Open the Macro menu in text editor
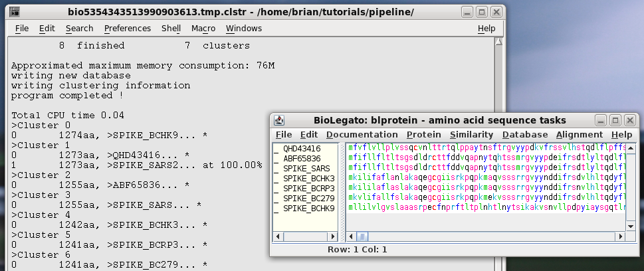Image resolution: width=644 pixels, height=271 pixels. pos(203,29)
